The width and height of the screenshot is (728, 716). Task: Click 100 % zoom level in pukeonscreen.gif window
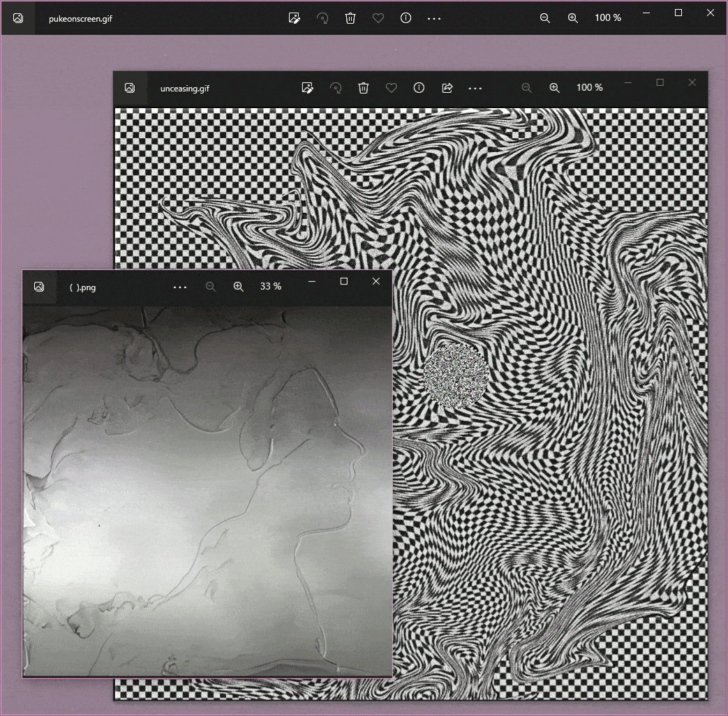[x=608, y=17]
